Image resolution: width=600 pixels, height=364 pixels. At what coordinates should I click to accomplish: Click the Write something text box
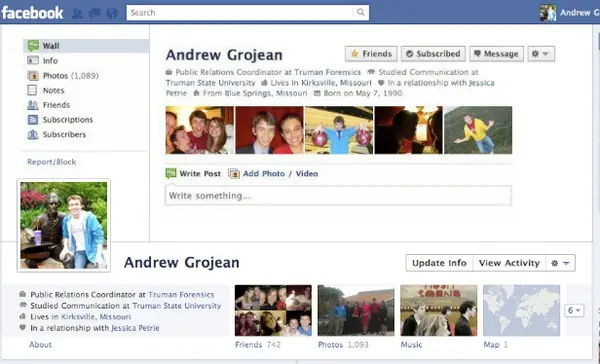tap(338, 196)
